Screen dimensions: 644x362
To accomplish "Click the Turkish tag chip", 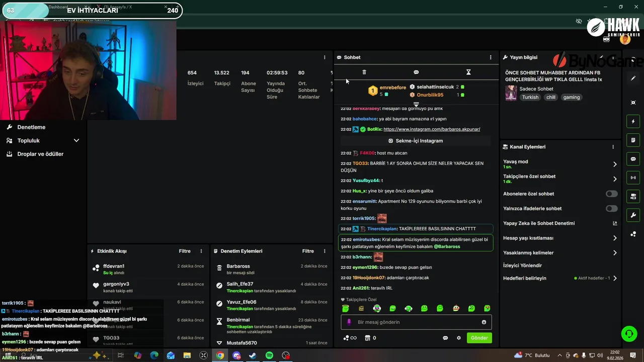I will point(530,97).
